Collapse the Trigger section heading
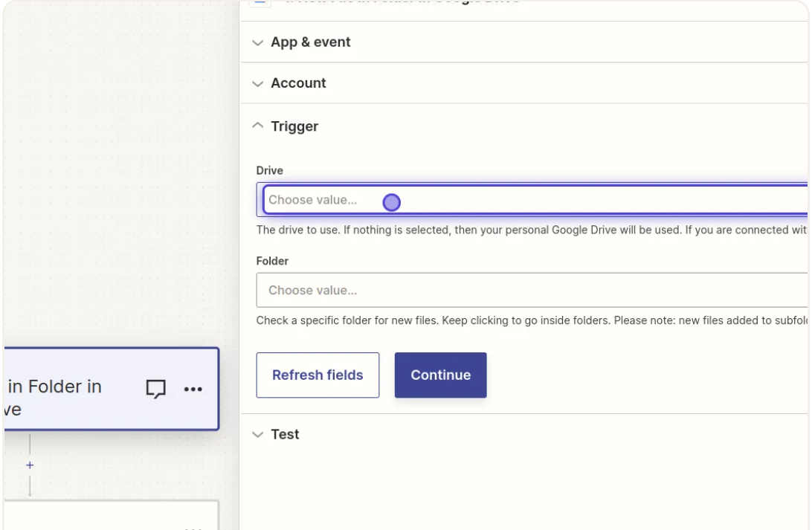Image resolution: width=812 pixels, height=530 pixels. click(x=294, y=126)
